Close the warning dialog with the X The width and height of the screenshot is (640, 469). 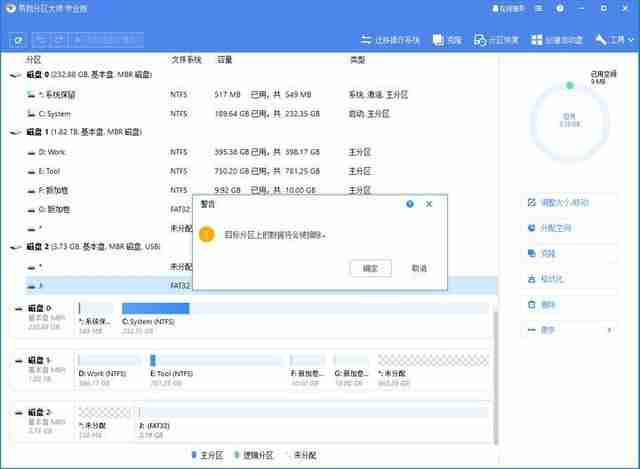tap(429, 203)
